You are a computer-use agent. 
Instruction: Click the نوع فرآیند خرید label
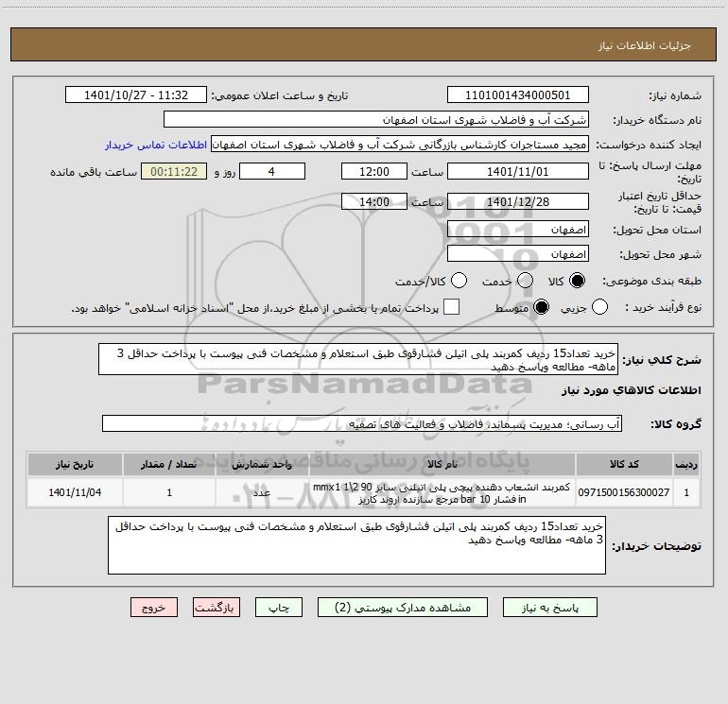tap(664, 307)
